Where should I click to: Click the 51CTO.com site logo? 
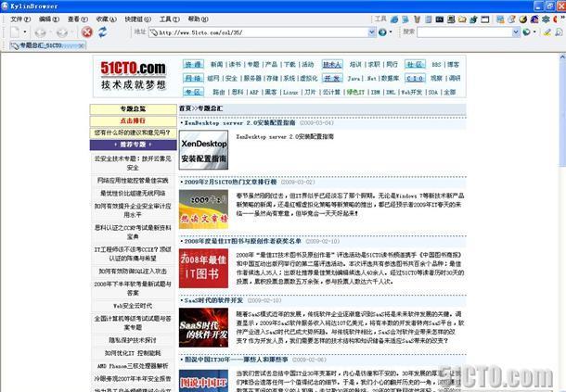click(134, 75)
